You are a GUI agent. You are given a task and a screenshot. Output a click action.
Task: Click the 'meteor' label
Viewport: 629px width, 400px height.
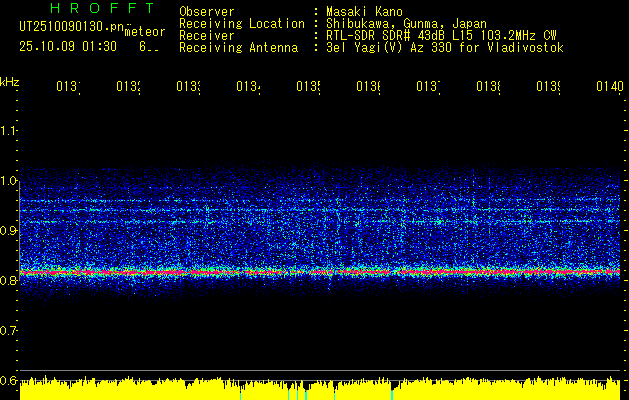[144, 31]
